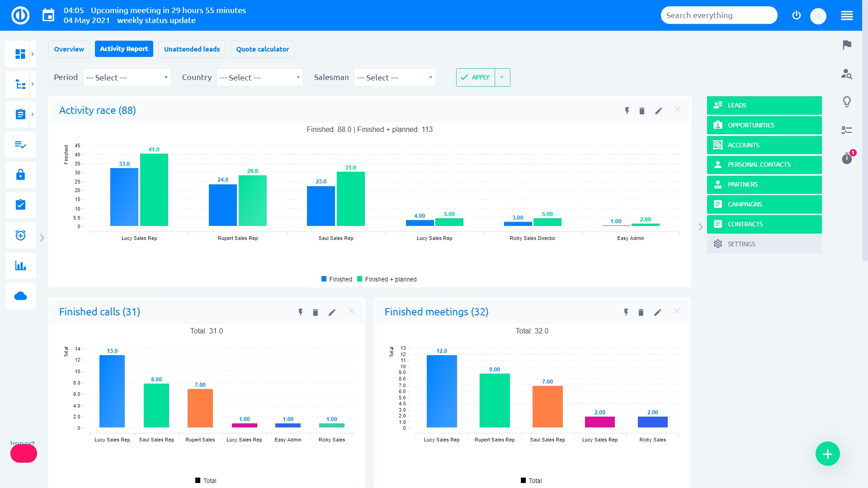Open the Quote calculator tab
Screen dimensions: 868x488
[262, 49]
